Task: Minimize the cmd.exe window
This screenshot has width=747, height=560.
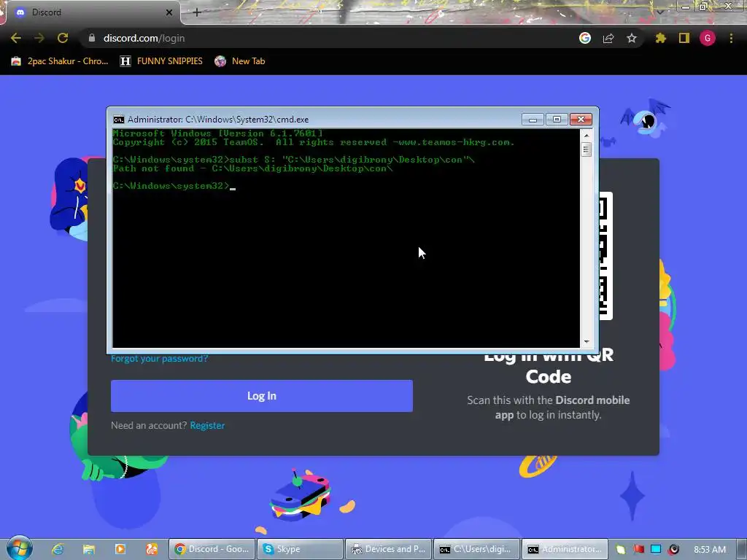Action: pos(533,119)
